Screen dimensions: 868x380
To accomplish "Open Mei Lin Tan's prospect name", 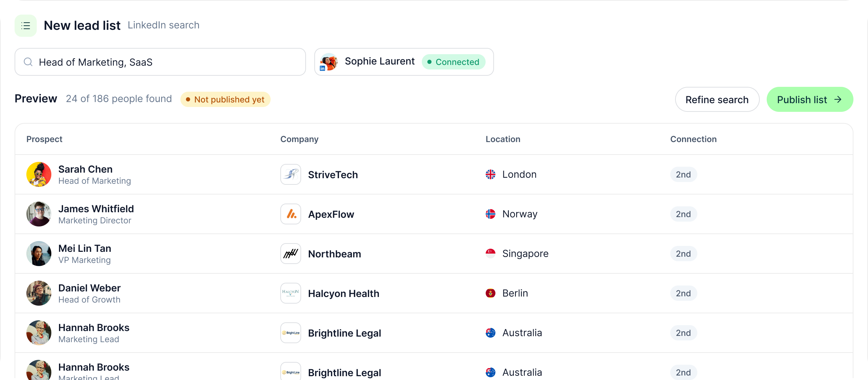I will pos(85,248).
